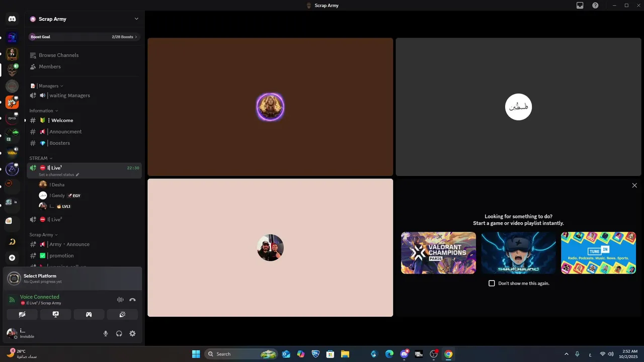Launch the TuneIn radio activity card

598,253
